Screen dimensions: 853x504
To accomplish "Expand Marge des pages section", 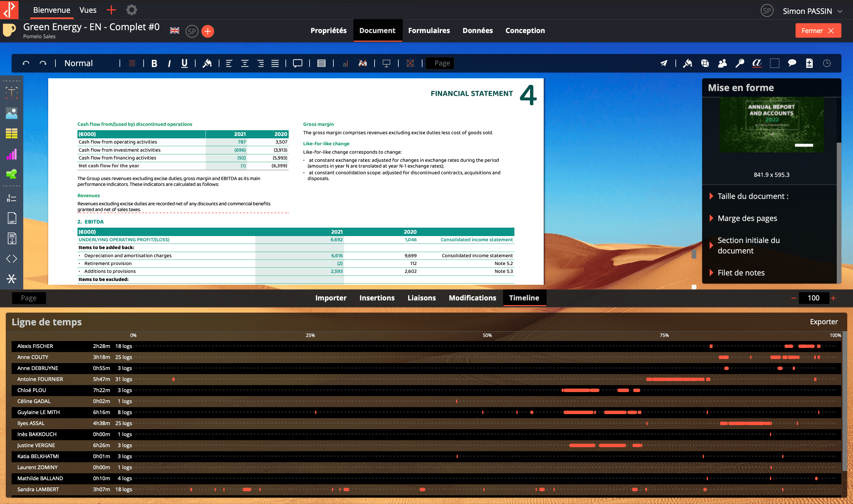I will coord(747,218).
